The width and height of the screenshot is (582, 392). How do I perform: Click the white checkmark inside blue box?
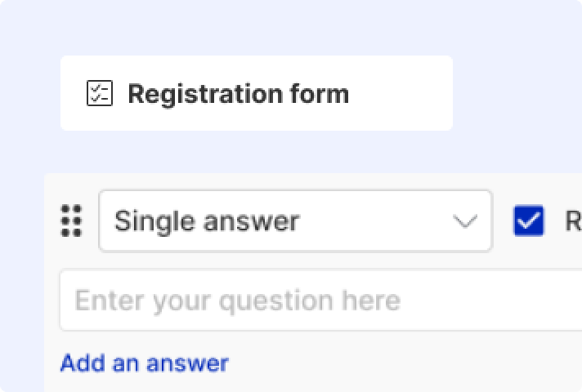pos(529,220)
